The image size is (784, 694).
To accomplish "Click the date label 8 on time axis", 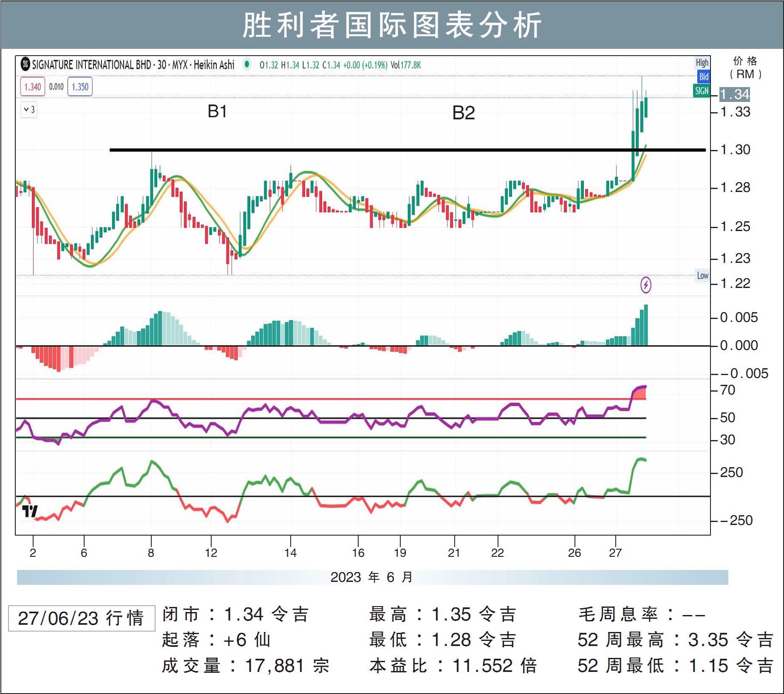I will coord(151,553).
